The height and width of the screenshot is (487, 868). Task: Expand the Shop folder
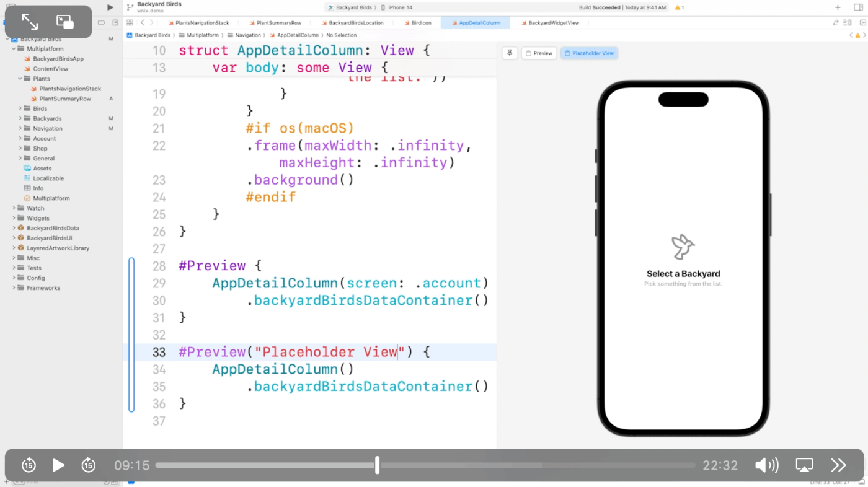point(20,148)
